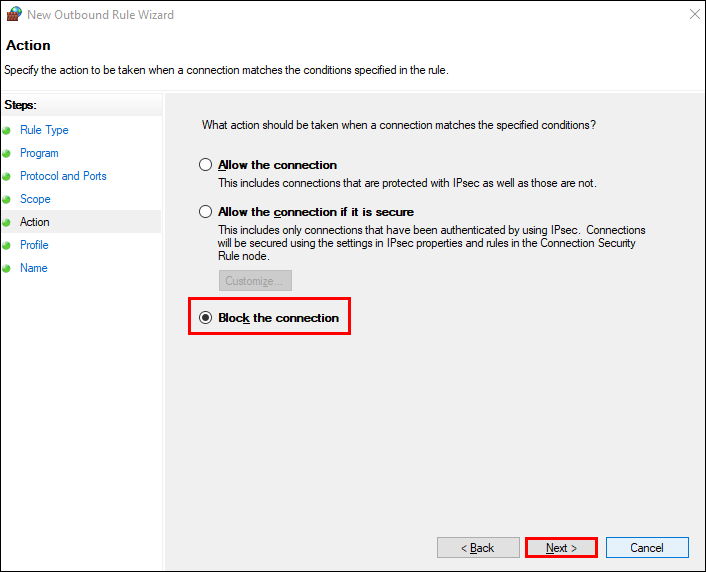
Task: Close the New Outbound Rule Wizard window
Action: [692, 15]
